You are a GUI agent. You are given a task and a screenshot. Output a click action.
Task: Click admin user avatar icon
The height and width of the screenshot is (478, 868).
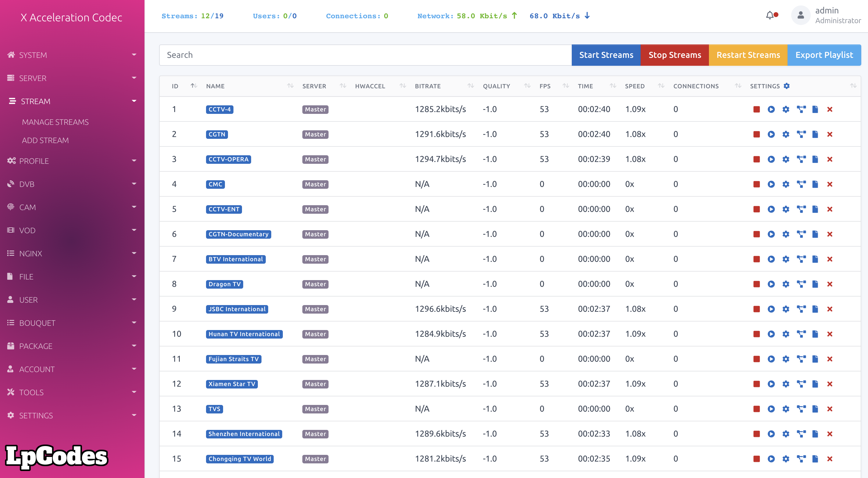(801, 16)
